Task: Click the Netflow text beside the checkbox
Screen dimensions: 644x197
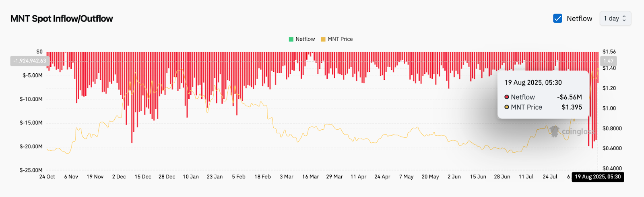Action: (579, 19)
